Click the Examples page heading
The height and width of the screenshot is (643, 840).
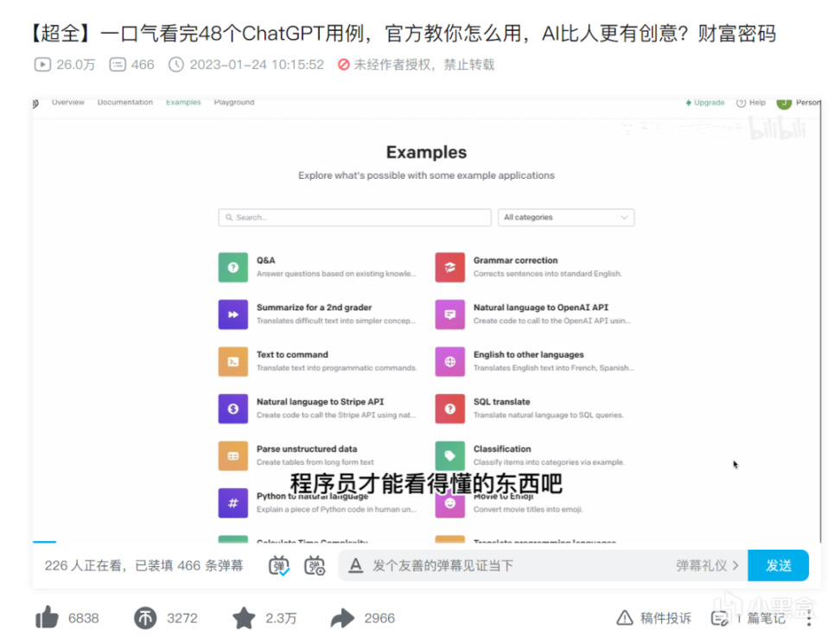click(x=426, y=152)
